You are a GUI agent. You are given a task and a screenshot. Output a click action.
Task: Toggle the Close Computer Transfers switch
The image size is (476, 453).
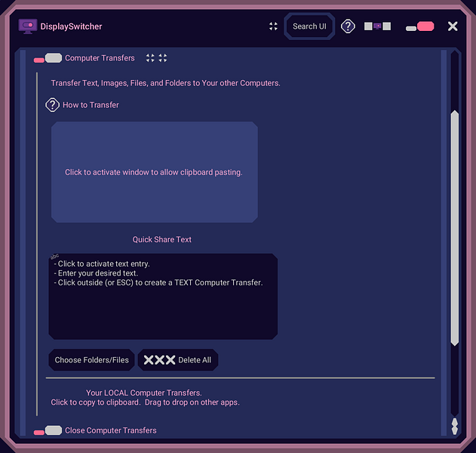click(48, 430)
